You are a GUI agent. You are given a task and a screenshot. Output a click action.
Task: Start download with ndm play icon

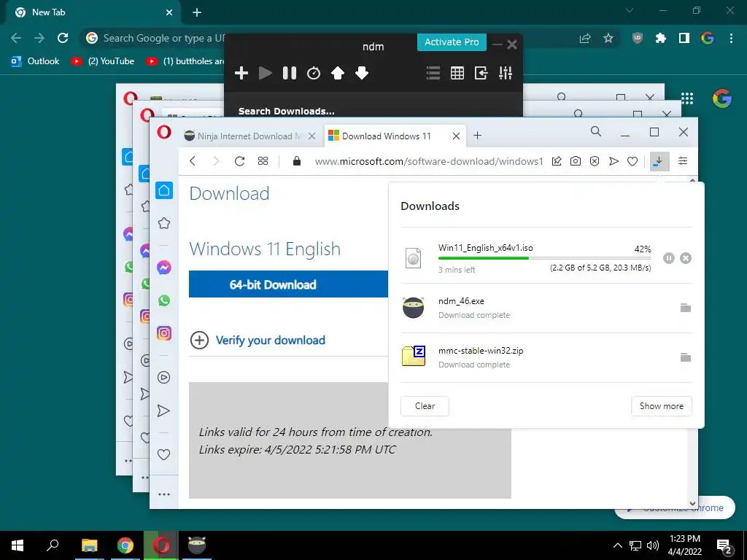coord(266,73)
